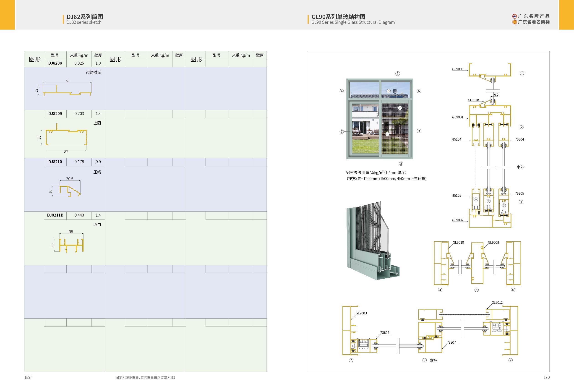Click the GL9002 part label
574x392 pixels.
click(x=458, y=220)
